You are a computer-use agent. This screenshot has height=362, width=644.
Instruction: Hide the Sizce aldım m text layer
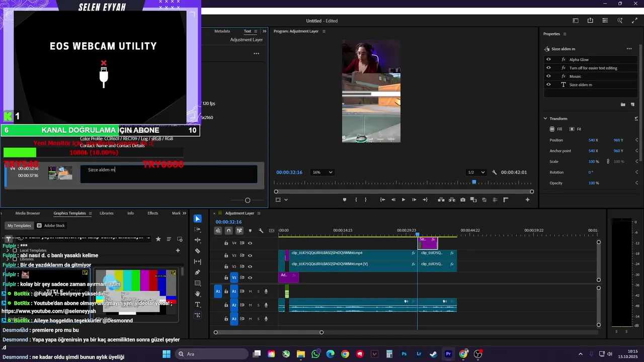[548, 84]
